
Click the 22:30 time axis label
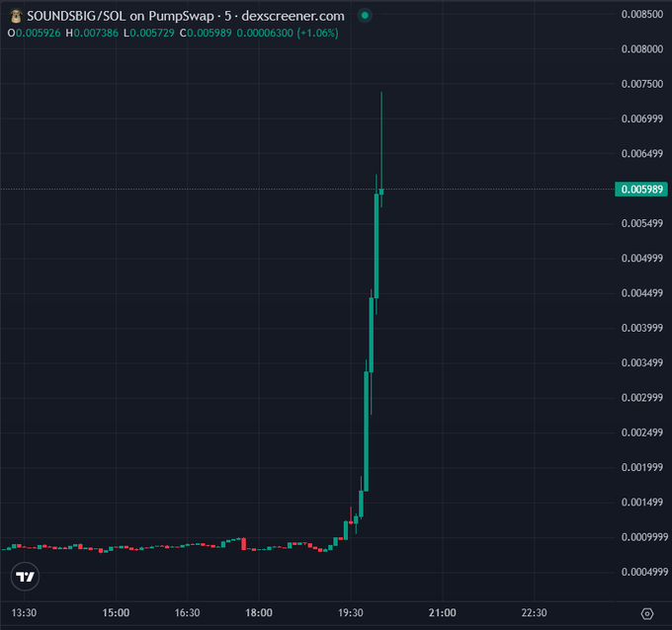[x=534, y=613]
